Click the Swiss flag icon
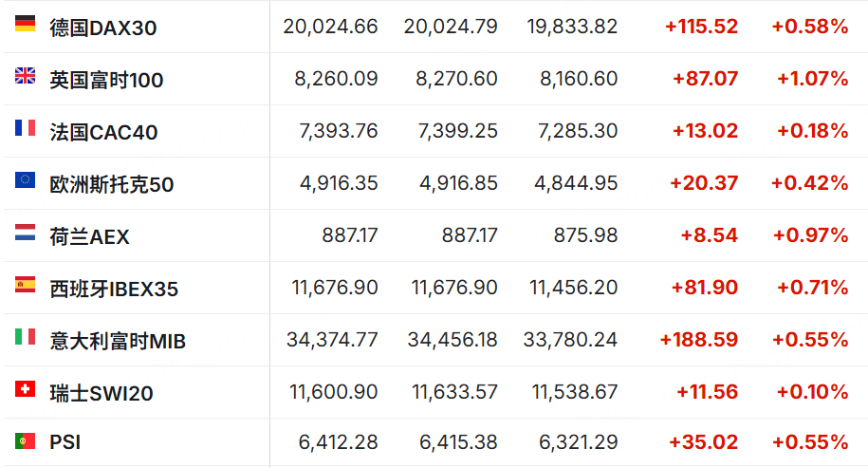This screenshot has width=868, height=468. click(25, 389)
